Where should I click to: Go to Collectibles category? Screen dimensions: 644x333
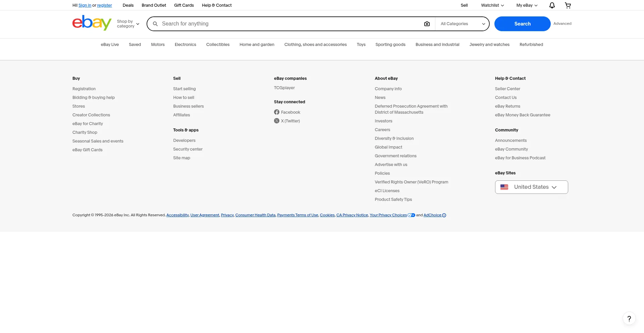218,45
